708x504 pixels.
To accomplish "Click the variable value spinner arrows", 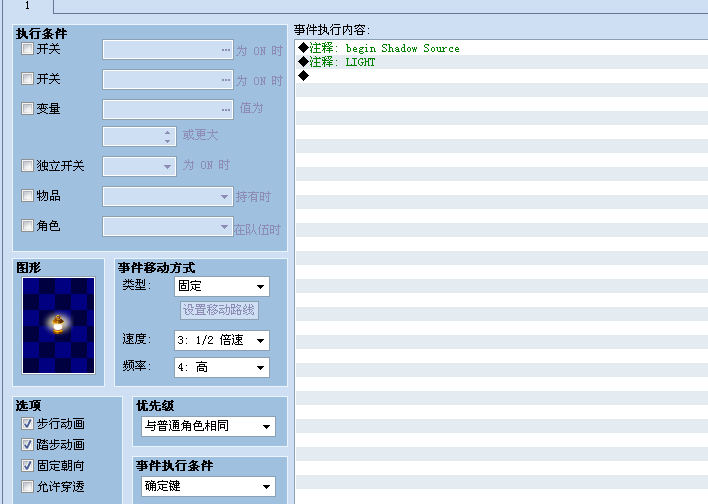I will tap(168, 136).
